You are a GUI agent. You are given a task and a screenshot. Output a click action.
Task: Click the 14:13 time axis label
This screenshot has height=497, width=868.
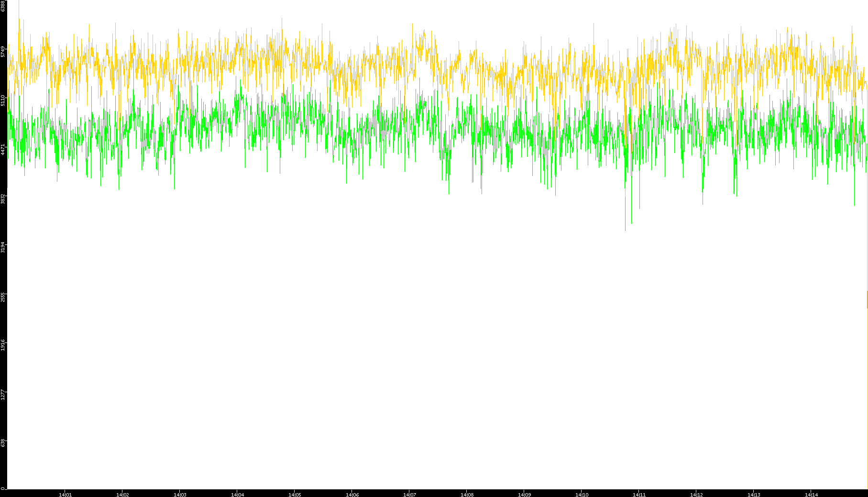click(x=754, y=494)
